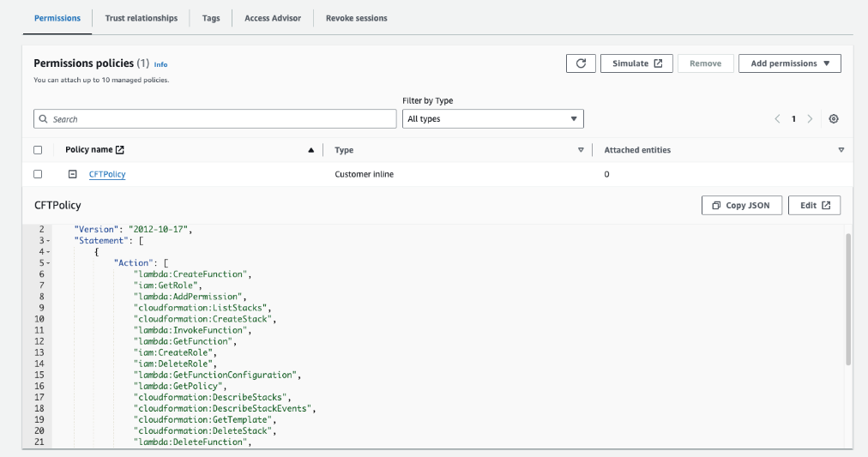868x457 pixels.
Task: Sort by the Attached entities column arrow
Action: [x=841, y=150]
